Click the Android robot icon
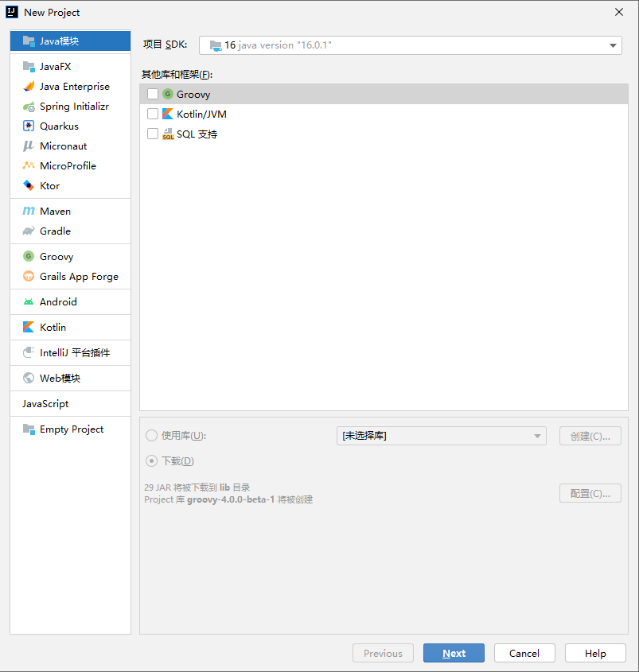The width and height of the screenshot is (639, 672). click(29, 301)
